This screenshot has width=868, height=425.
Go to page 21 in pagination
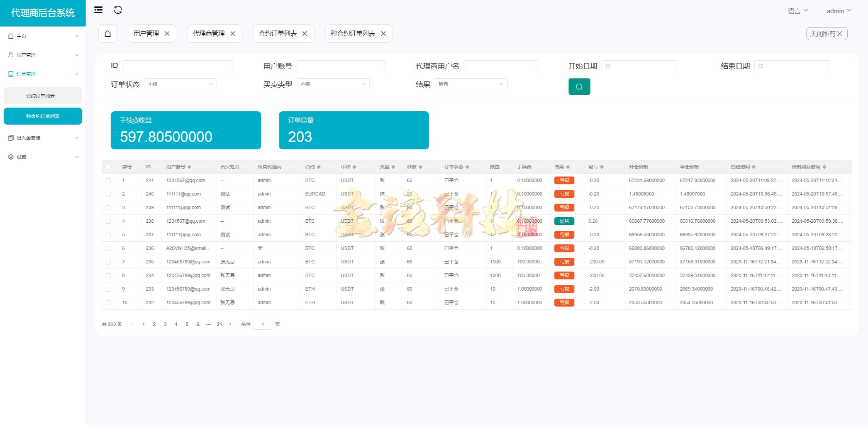tap(219, 324)
